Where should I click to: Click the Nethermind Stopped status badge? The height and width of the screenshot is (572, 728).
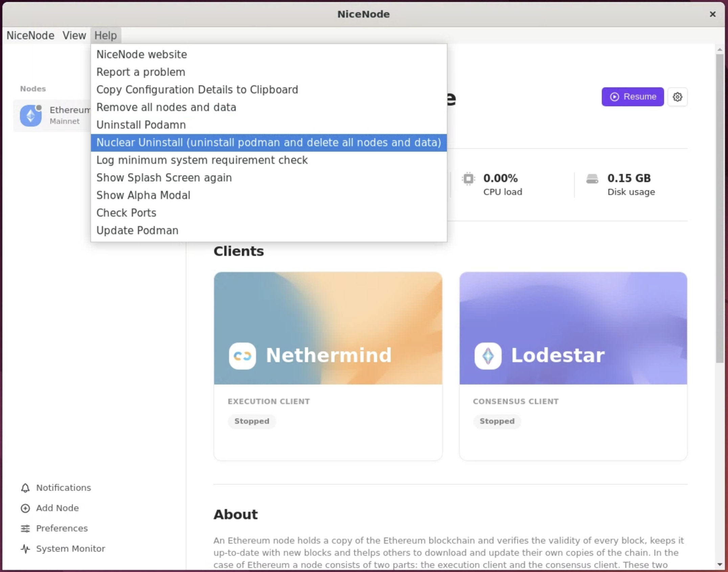pyautogui.click(x=252, y=421)
